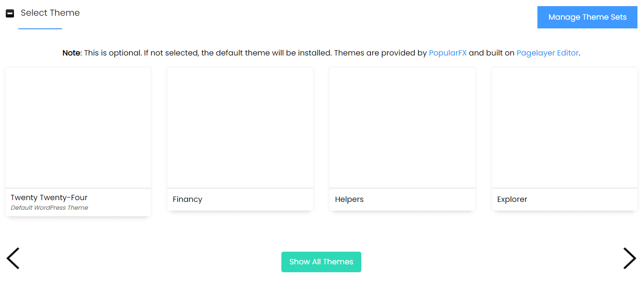Open the PopularFX website link
This screenshot has height=291, width=644.
click(447, 52)
